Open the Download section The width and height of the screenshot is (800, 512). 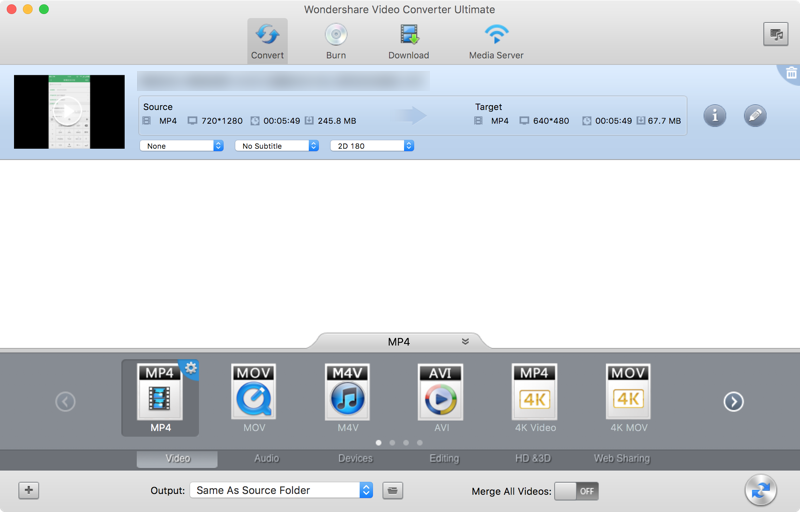tap(409, 41)
